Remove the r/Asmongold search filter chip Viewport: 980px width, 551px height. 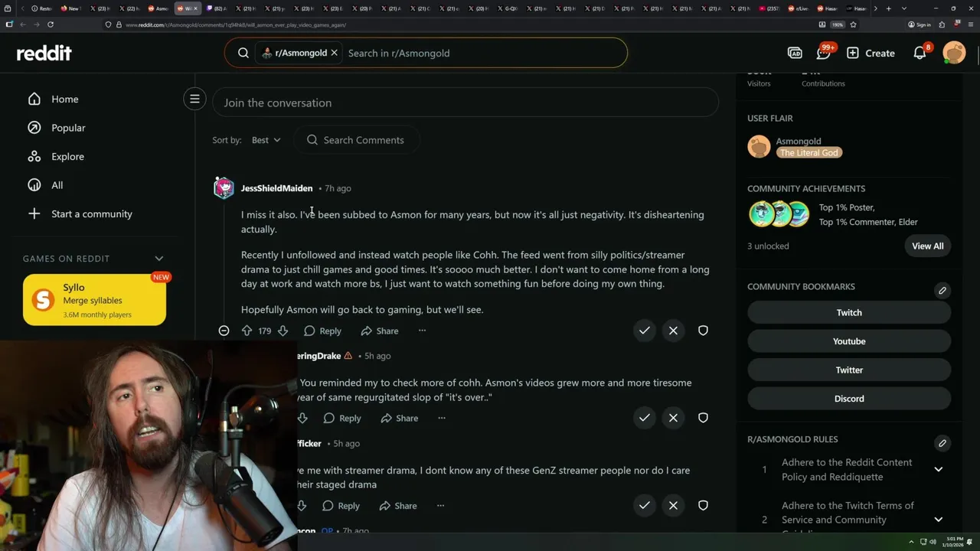tap(334, 53)
